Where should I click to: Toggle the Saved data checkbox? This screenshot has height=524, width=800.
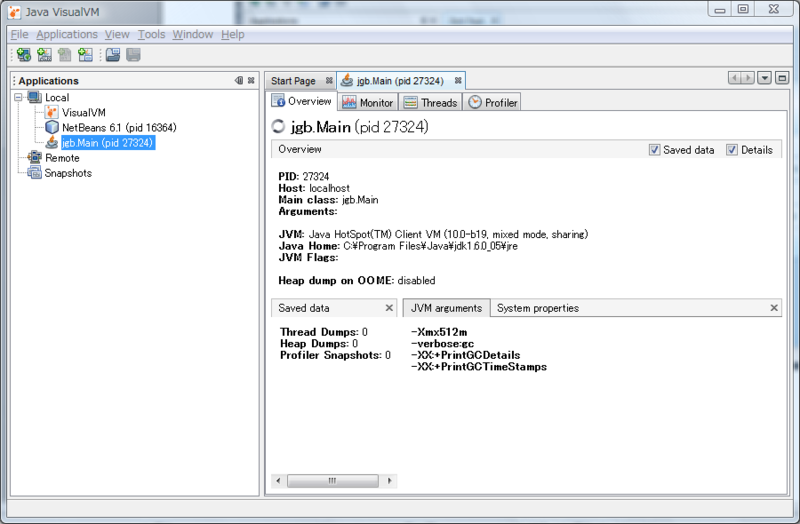coord(654,149)
